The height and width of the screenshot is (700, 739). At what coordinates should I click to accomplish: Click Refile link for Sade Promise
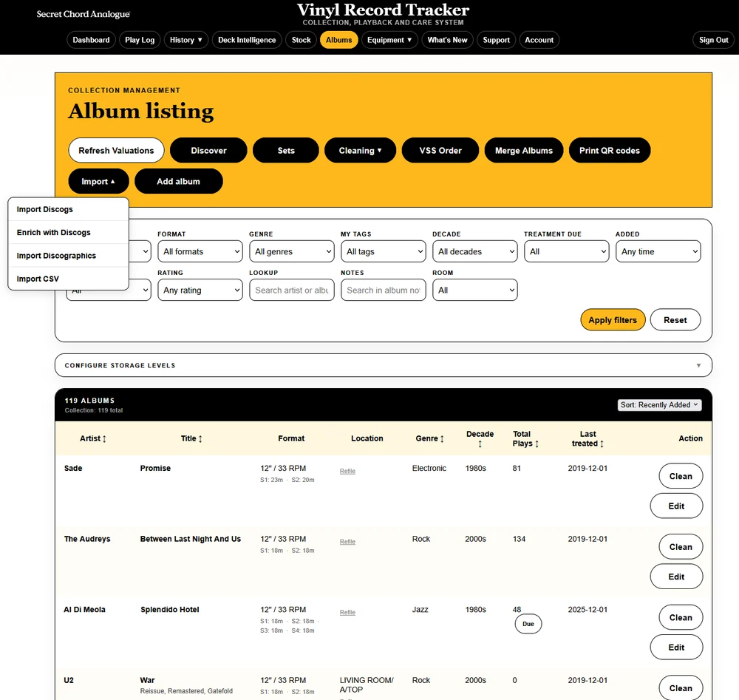(x=347, y=471)
